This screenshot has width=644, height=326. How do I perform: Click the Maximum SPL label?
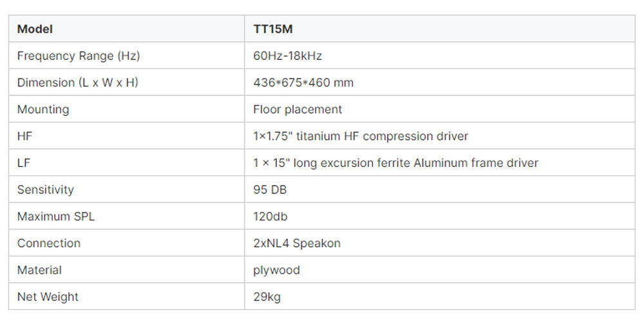click(55, 216)
